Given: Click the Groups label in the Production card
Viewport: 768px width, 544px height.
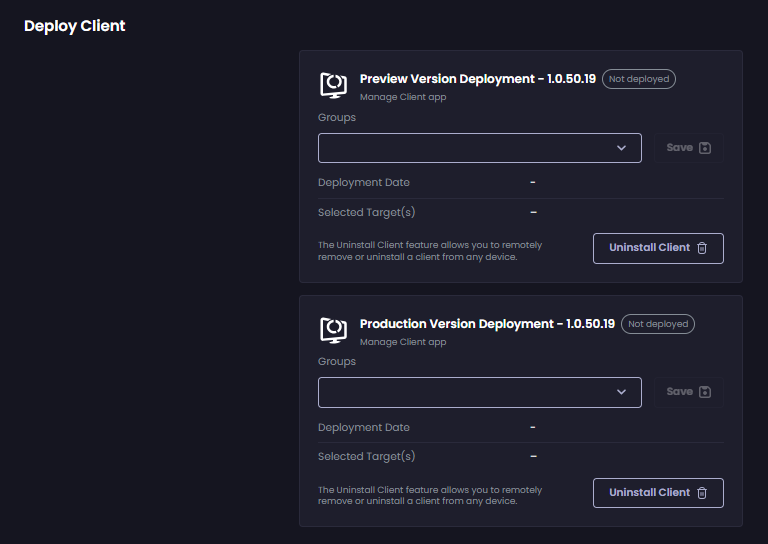Looking at the screenshot, I should 336,361.
